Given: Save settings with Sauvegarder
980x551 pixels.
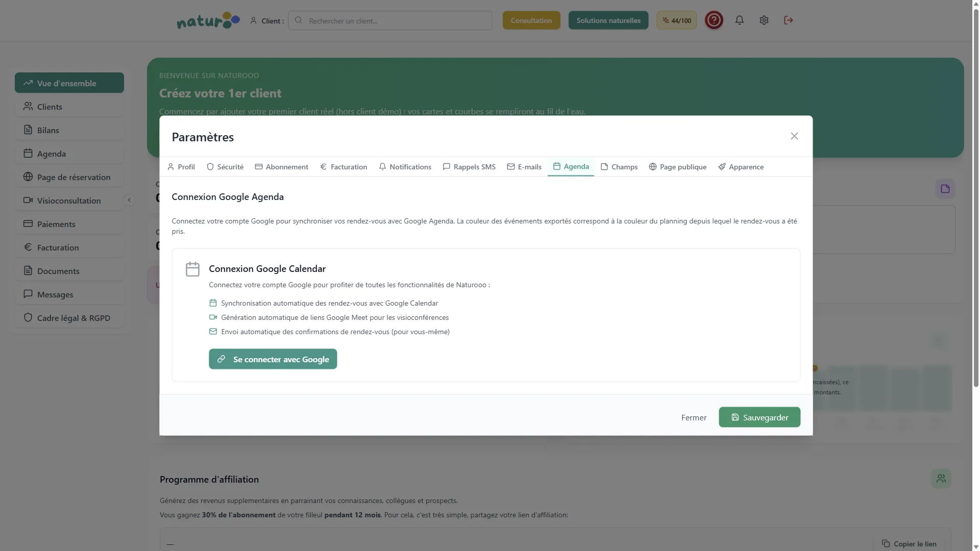Looking at the screenshot, I should click(x=759, y=417).
